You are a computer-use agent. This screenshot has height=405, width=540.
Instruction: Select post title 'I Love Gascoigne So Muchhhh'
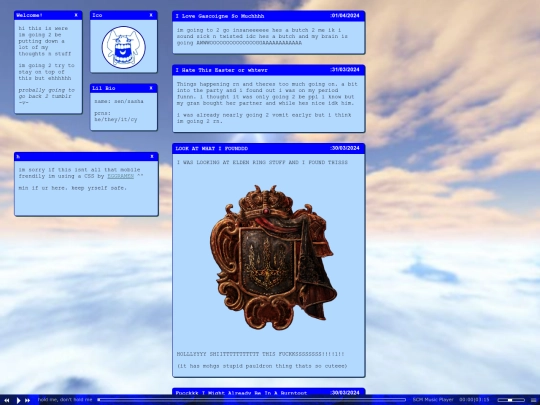click(x=220, y=16)
